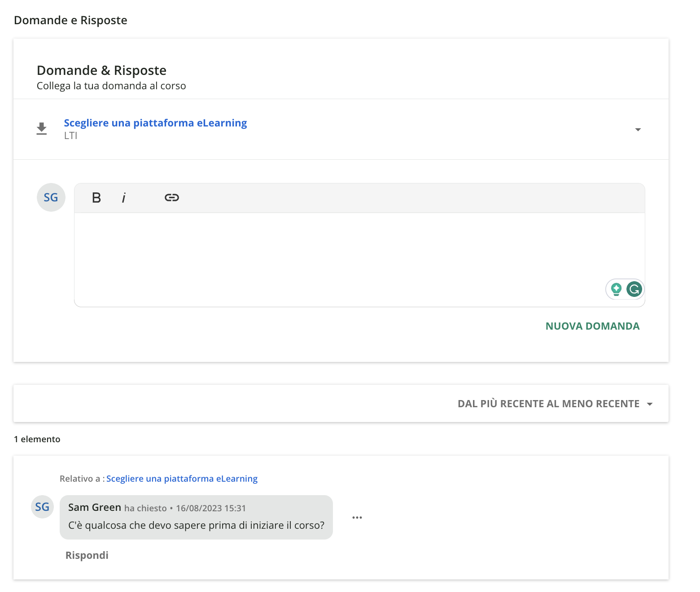The height and width of the screenshot is (592, 700).
Task: Click Sam Green's SG avatar on his question
Action: [42, 507]
